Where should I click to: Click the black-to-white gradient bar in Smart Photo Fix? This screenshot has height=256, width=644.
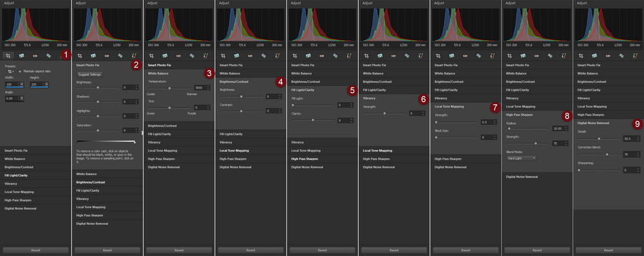point(106,142)
